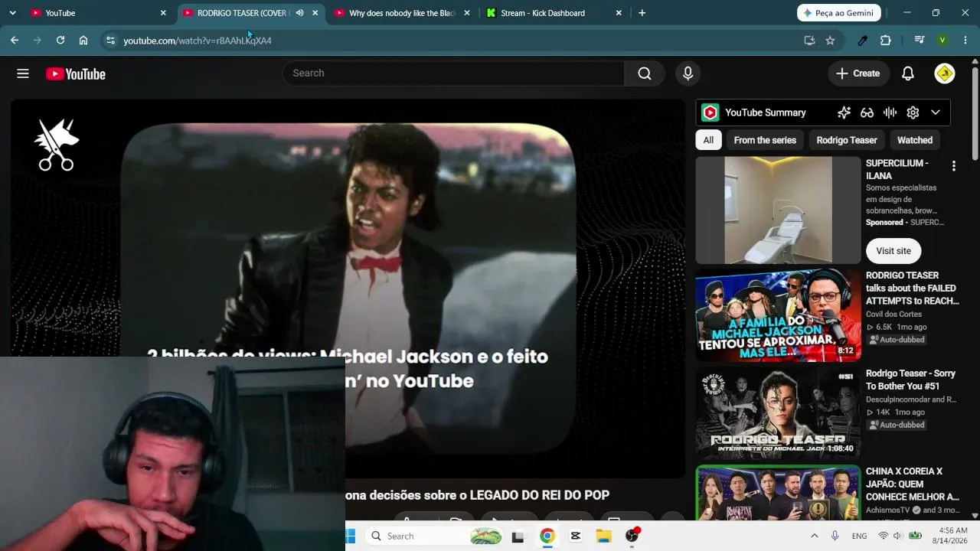Open Chrome from the taskbar

click(547, 536)
